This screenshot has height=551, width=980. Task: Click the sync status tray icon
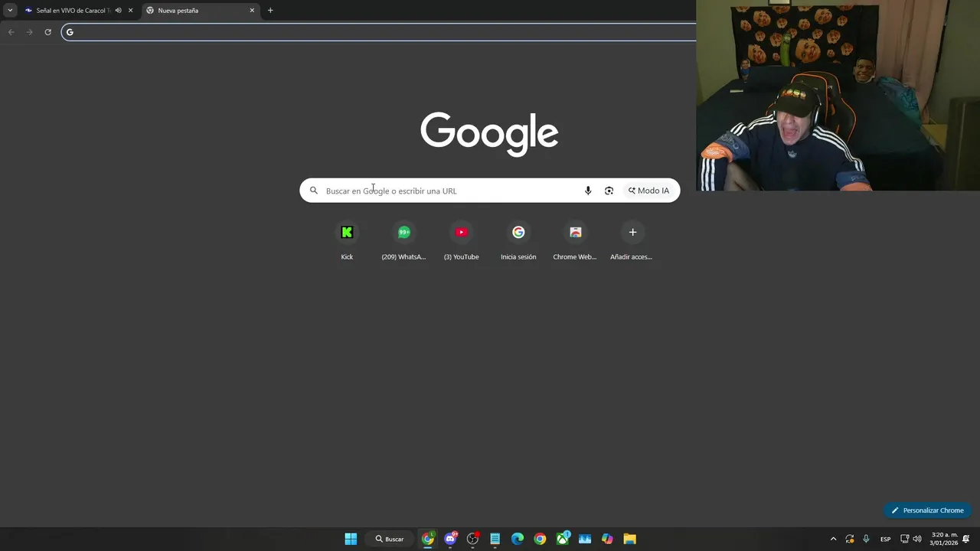850,539
